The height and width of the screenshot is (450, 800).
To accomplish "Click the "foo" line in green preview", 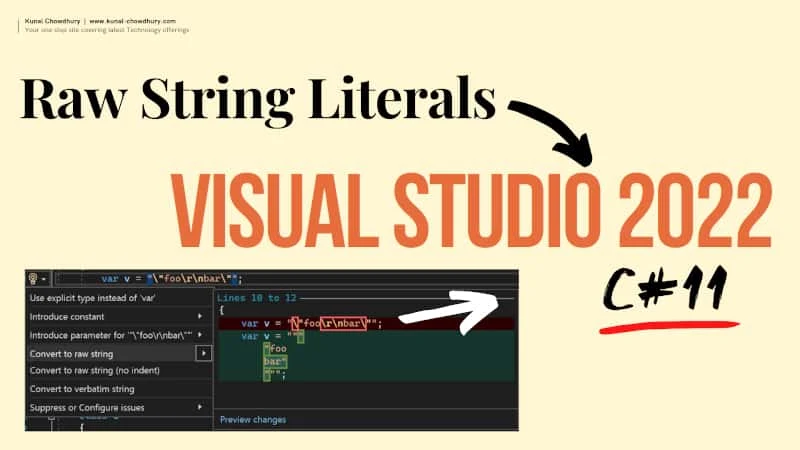I will click(x=275, y=349).
